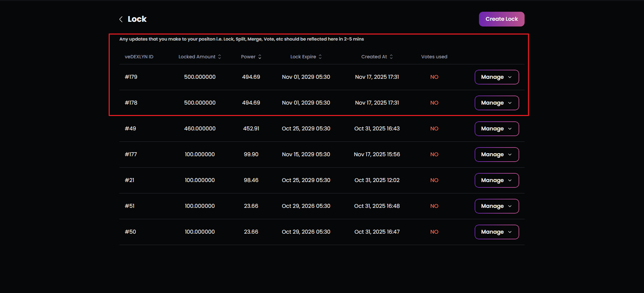Click the Locked Amount column label
Viewport: 644px width, 293px height.
pos(197,57)
